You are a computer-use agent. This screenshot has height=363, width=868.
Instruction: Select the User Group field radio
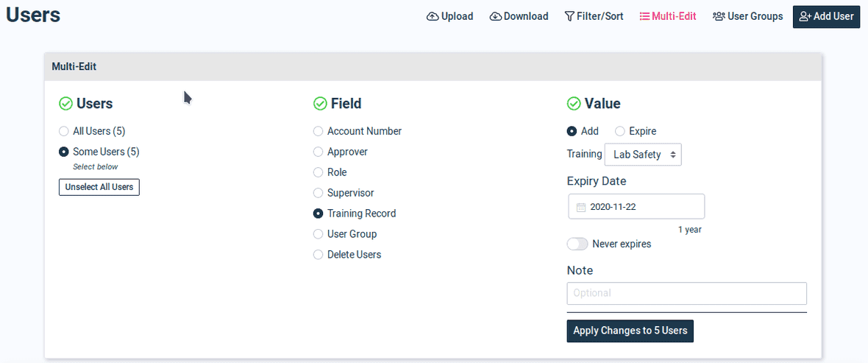pos(319,234)
